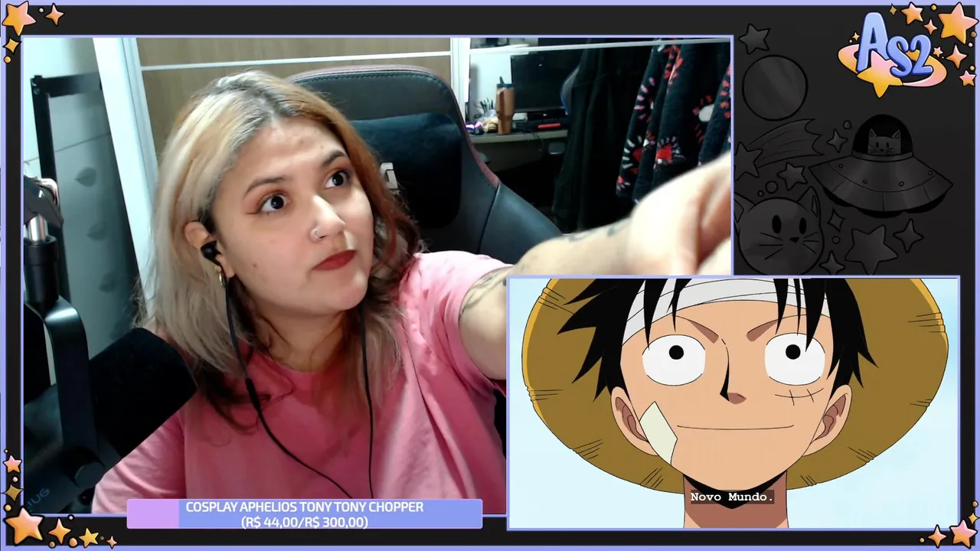Click the donation goal progress bar

coord(304,514)
